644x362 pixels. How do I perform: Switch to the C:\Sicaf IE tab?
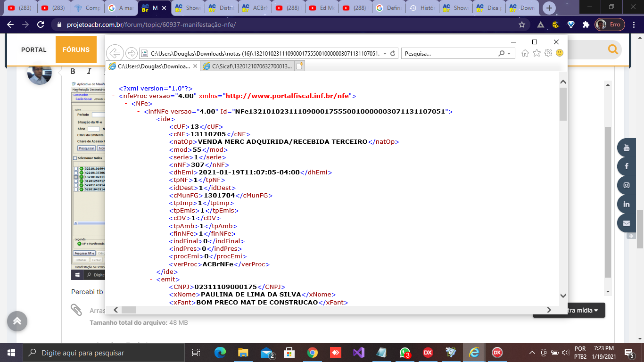point(248,66)
